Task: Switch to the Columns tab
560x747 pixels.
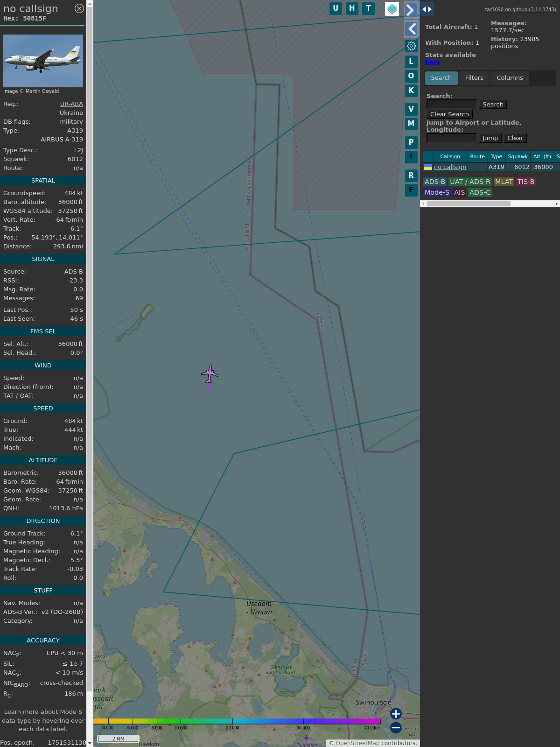Action: click(x=510, y=78)
